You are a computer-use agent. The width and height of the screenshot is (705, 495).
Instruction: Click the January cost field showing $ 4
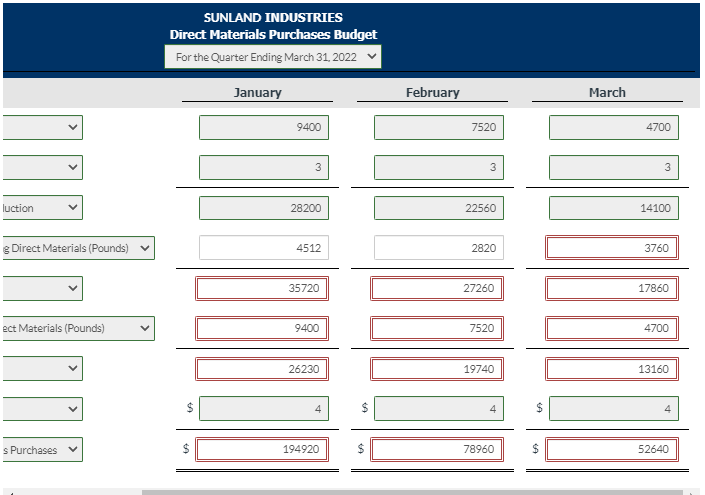pyautogui.click(x=264, y=409)
